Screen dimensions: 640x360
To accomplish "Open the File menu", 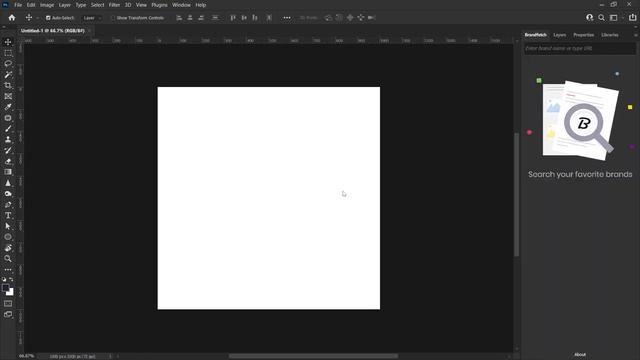I will 18,5.
